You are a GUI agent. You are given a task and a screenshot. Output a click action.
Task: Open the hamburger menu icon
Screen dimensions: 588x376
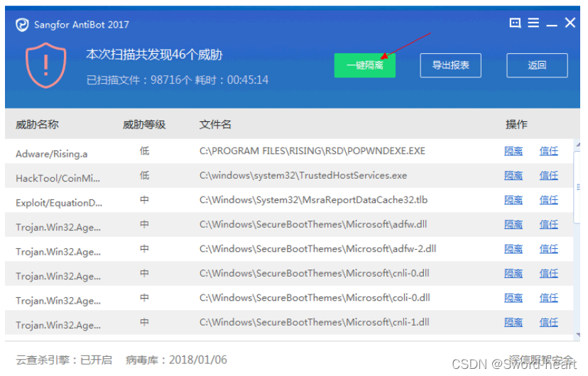(533, 23)
